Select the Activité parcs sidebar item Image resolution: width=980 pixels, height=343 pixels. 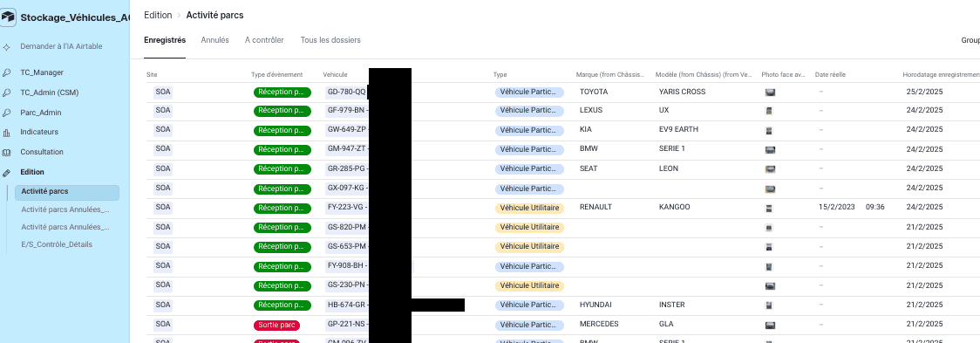click(67, 192)
